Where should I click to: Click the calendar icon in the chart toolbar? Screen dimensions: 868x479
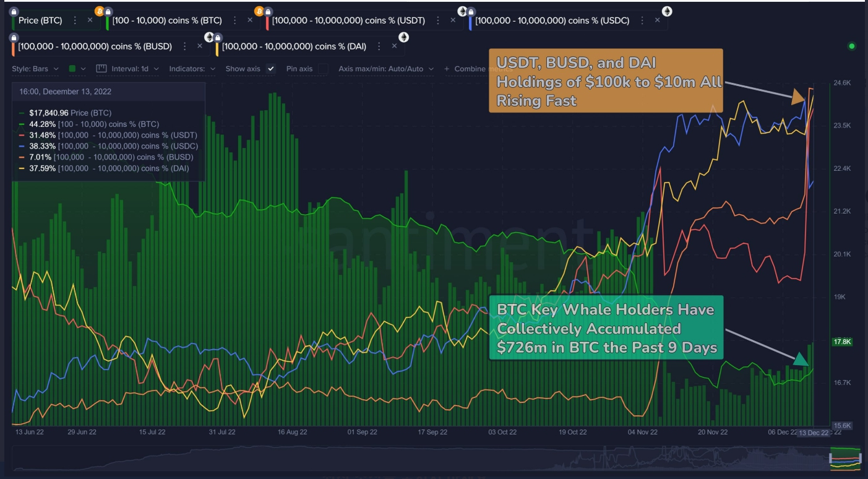click(101, 69)
